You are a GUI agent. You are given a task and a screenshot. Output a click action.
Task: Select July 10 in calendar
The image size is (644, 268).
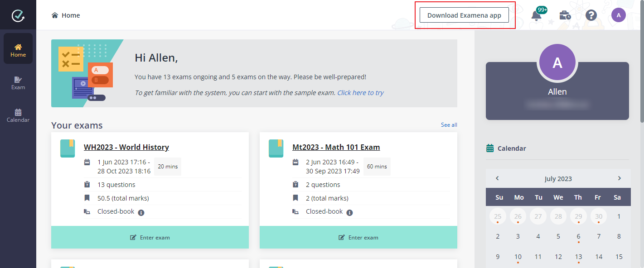518,257
